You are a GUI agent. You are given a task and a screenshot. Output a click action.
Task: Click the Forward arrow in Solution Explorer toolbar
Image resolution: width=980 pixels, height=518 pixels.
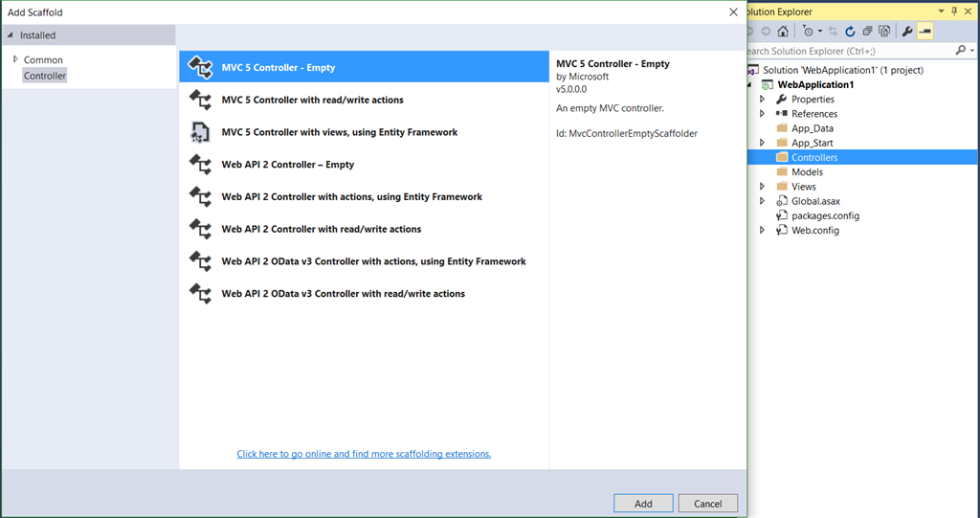(x=766, y=32)
